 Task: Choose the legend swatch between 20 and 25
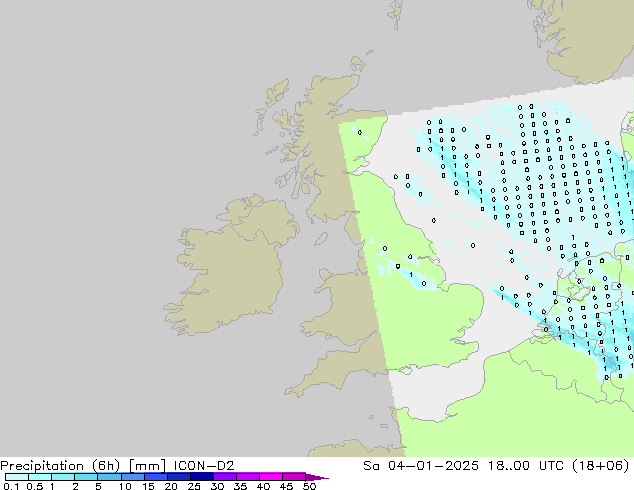pos(179,477)
